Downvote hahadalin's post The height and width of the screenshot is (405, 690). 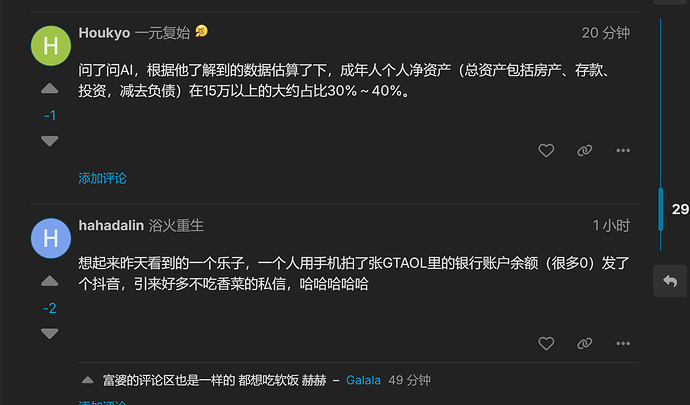click(50, 334)
